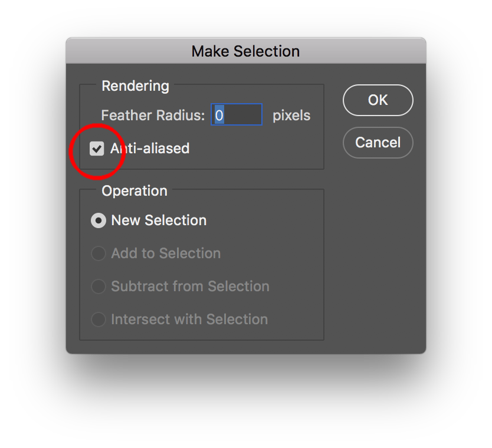Click the Make Selection title bar
The width and height of the screenshot is (492, 448).
point(245,51)
